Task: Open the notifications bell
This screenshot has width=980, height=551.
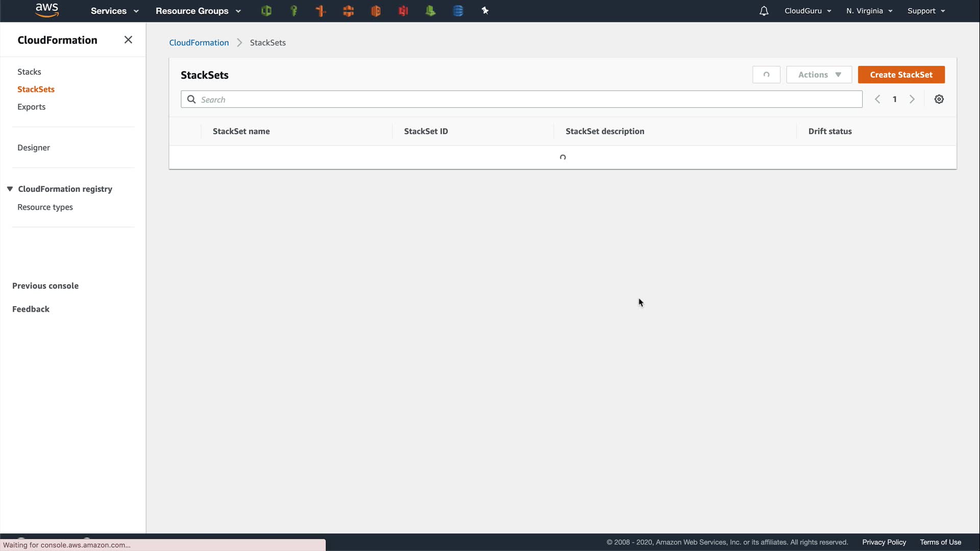Action: pyautogui.click(x=764, y=11)
